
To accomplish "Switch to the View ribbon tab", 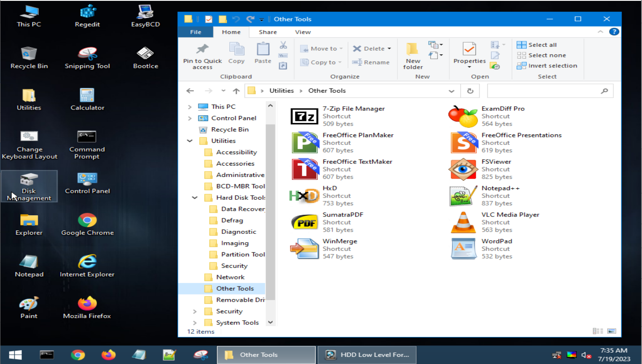I will coord(303,32).
